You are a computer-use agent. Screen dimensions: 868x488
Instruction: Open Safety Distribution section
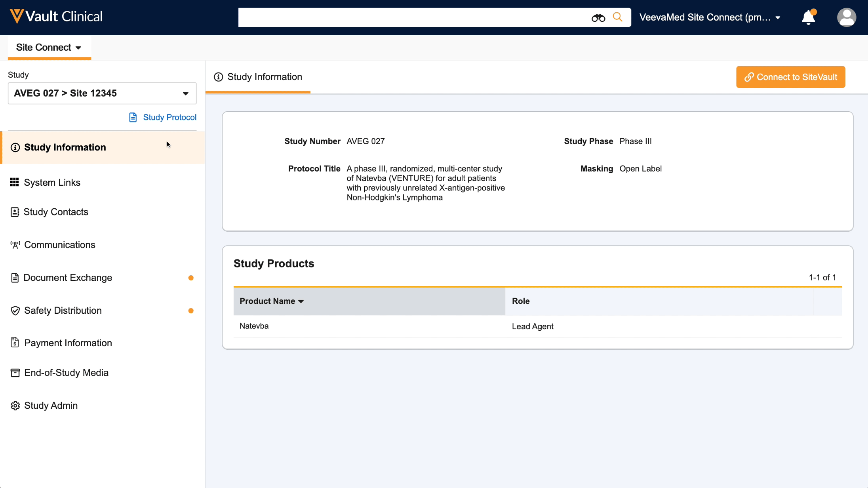63,310
